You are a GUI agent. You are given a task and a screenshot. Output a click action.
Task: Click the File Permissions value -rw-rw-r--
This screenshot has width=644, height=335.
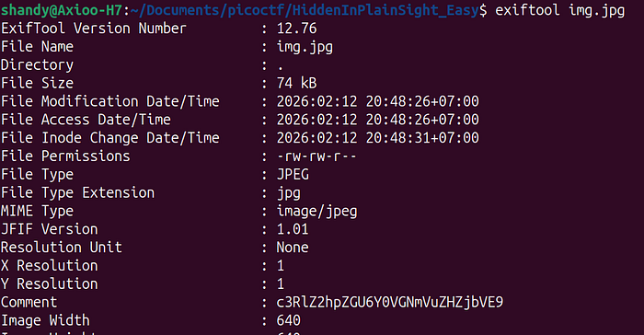pyautogui.click(x=316, y=156)
